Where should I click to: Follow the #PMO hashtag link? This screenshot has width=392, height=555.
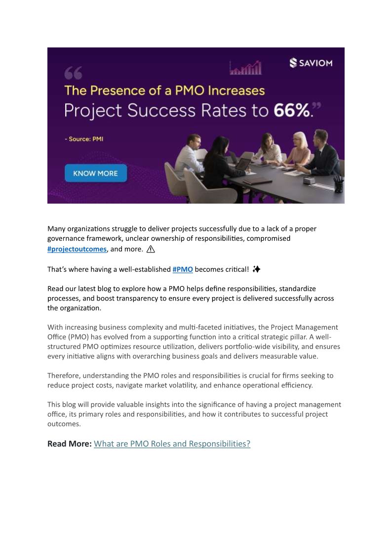click(183, 269)
